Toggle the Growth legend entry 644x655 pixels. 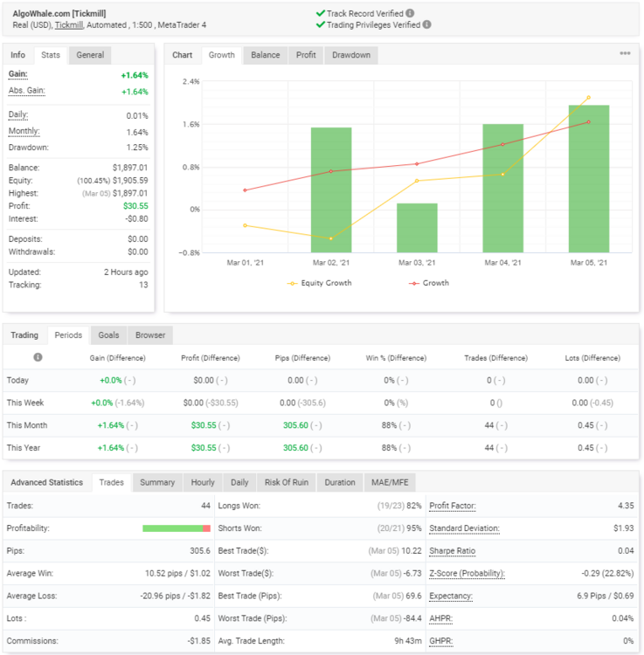(429, 283)
